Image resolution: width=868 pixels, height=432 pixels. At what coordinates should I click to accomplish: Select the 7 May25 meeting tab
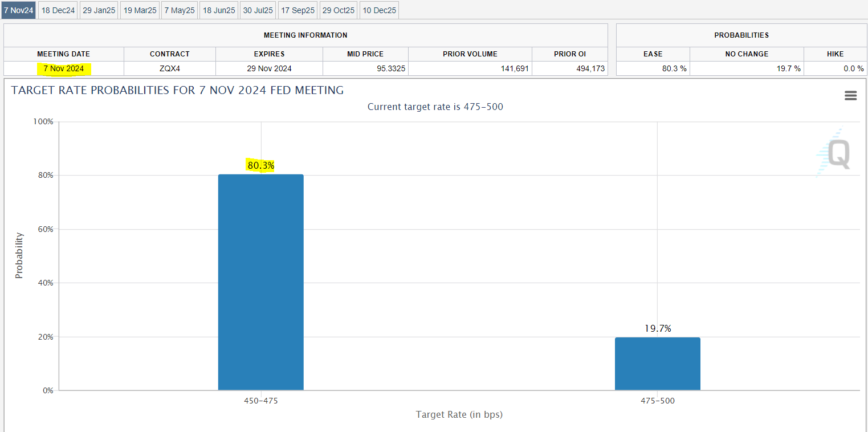tap(179, 10)
